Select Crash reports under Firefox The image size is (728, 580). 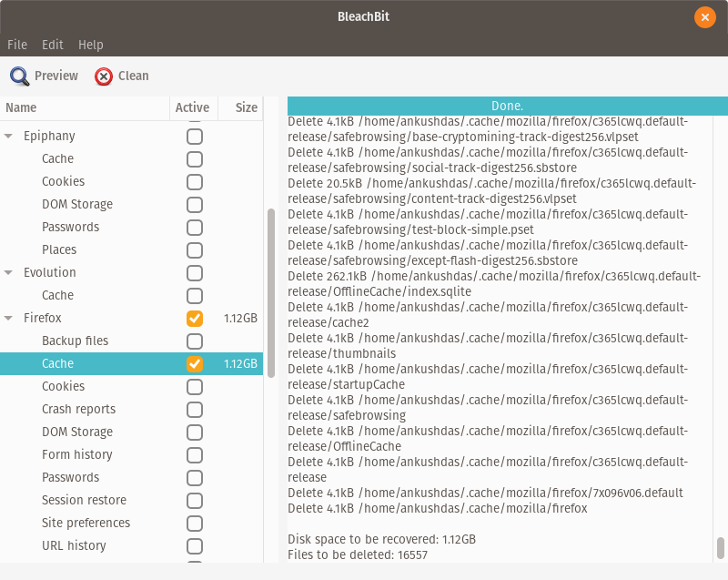coord(131,409)
